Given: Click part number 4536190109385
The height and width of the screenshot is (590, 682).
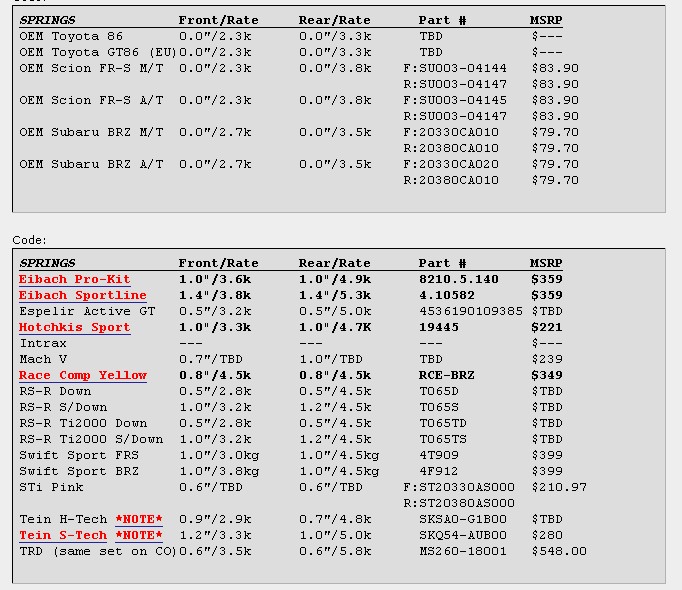Looking at the screenshot, I should click(x=471, y=312).
